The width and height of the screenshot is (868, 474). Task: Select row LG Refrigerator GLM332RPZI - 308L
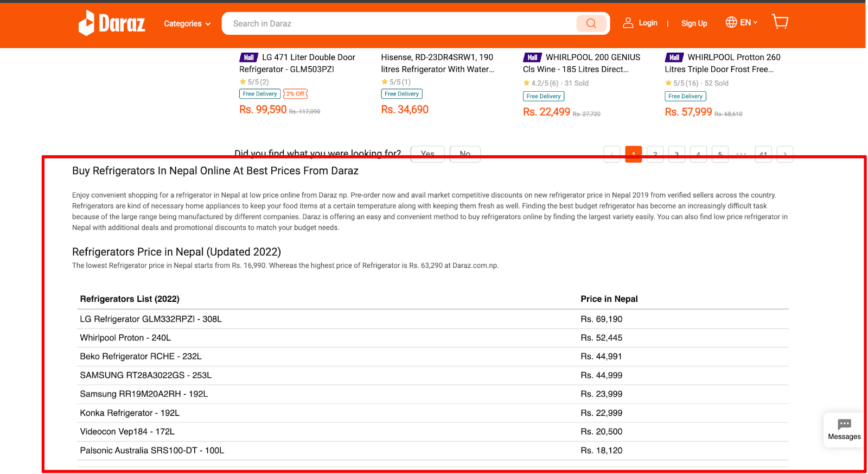[433, 319]
